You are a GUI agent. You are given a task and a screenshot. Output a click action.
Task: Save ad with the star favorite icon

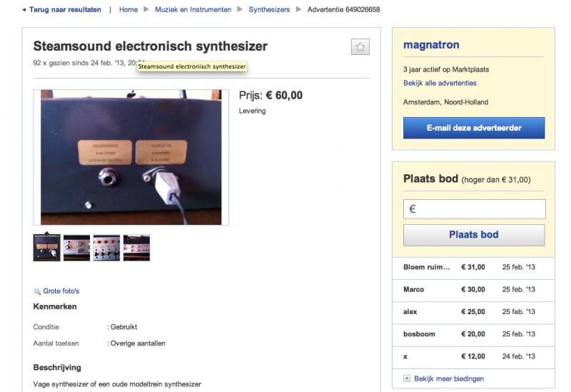(360, 47)
